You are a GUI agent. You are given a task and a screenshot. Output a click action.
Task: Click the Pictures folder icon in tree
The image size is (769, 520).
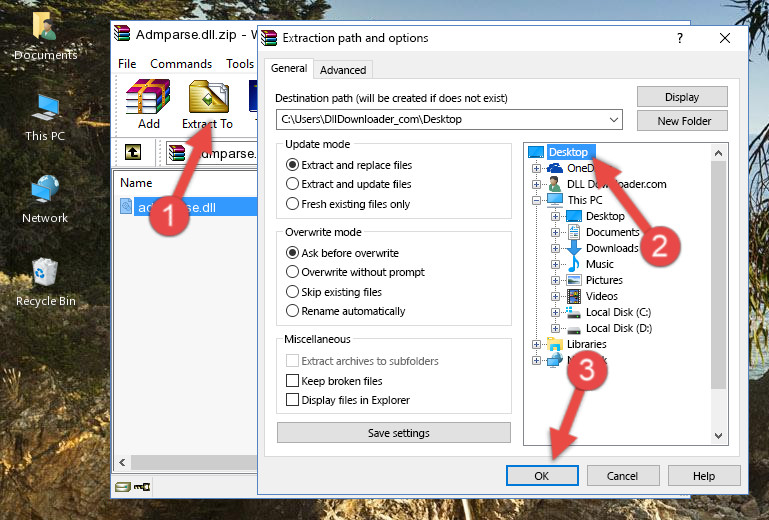(574, 280)
